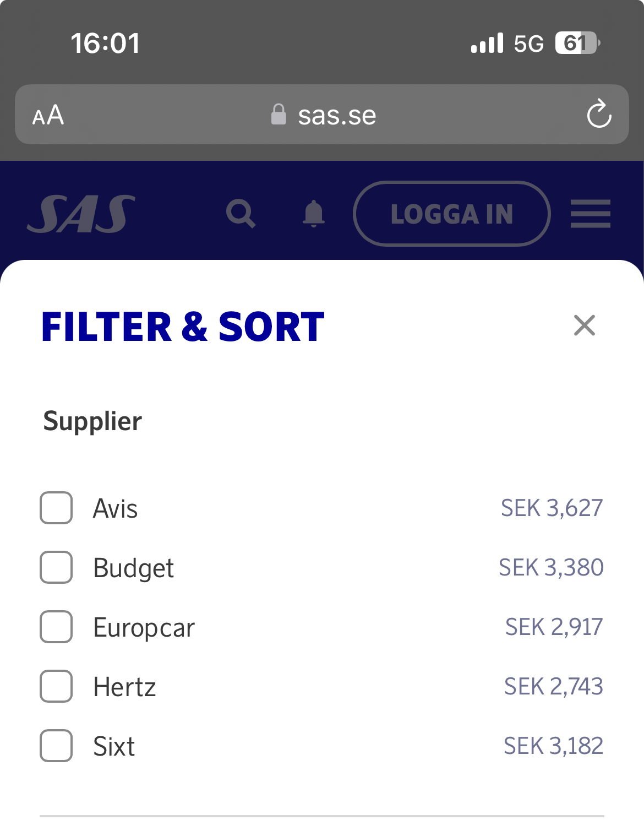Tap the Europcar label text
644x836 pixels.
coord(144,628)
